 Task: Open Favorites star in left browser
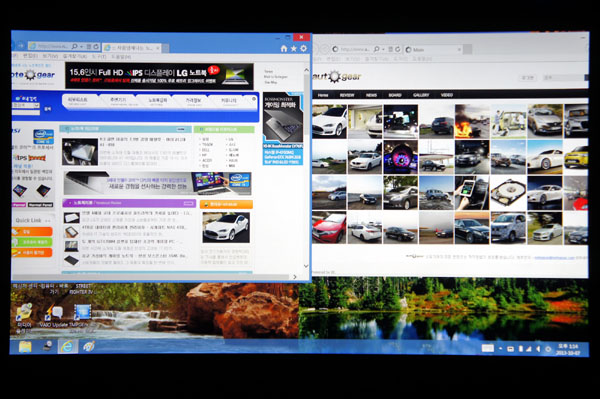293,49
